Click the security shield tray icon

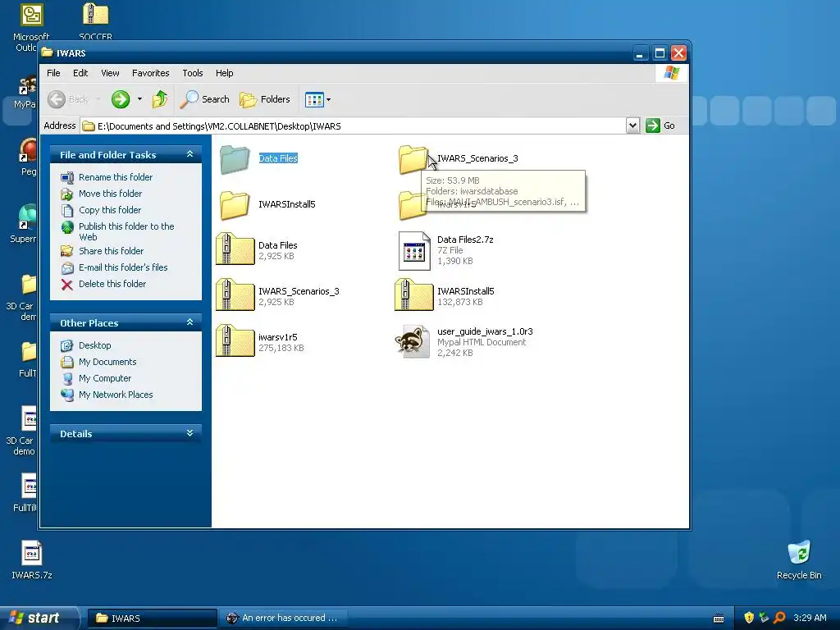click(x=749, y=618)
